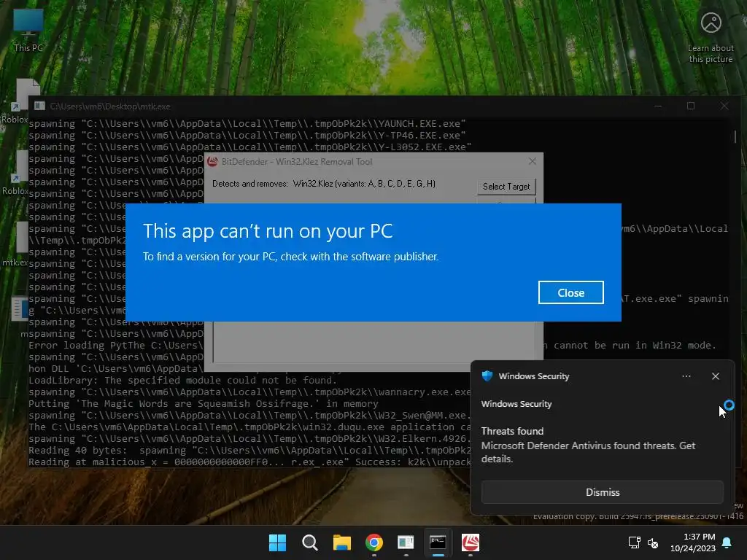Viewport: 747px width, 560px height.
Task: Click console line with 'Squeamish Ossifrage'
Action: (x=204, y=404)
